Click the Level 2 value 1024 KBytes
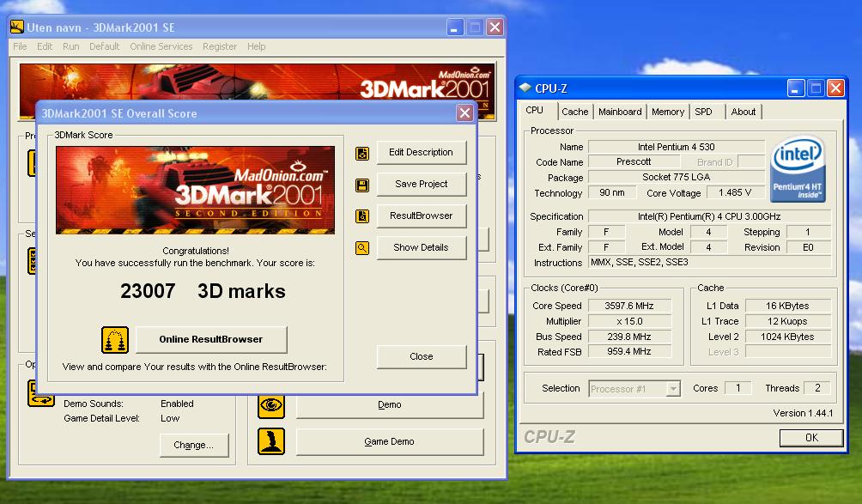 click(788, 337)
